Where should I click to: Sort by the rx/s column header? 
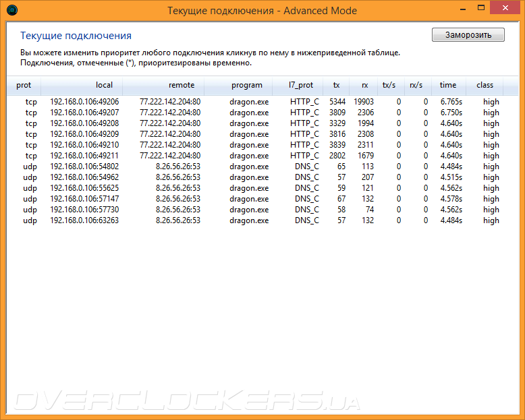[x=418, y=85]
